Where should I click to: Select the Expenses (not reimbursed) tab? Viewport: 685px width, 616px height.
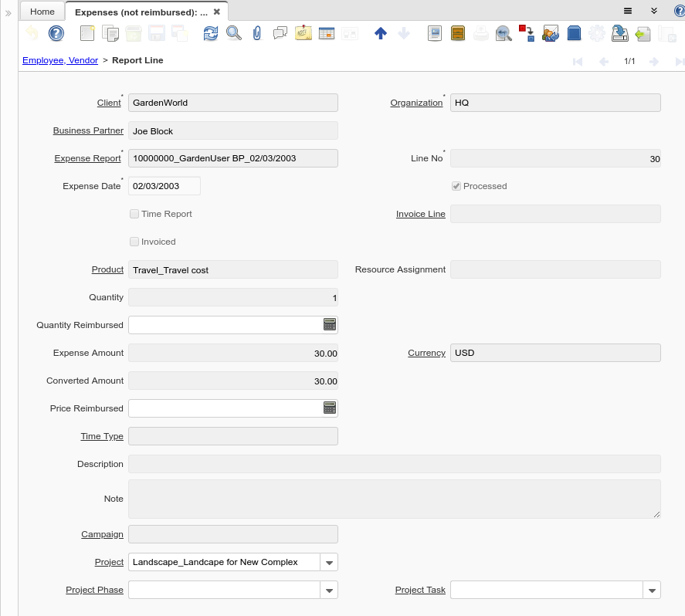[x=143, y=11]
